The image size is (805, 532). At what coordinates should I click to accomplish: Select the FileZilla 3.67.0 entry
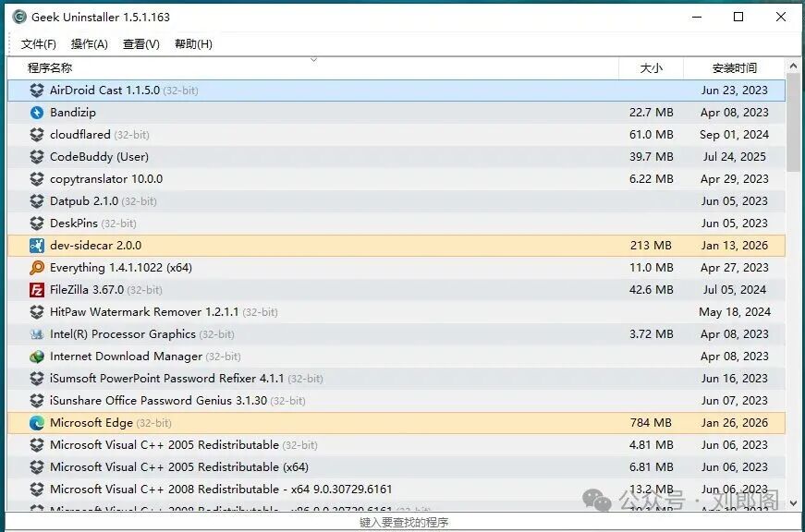[x=106, y=290]
